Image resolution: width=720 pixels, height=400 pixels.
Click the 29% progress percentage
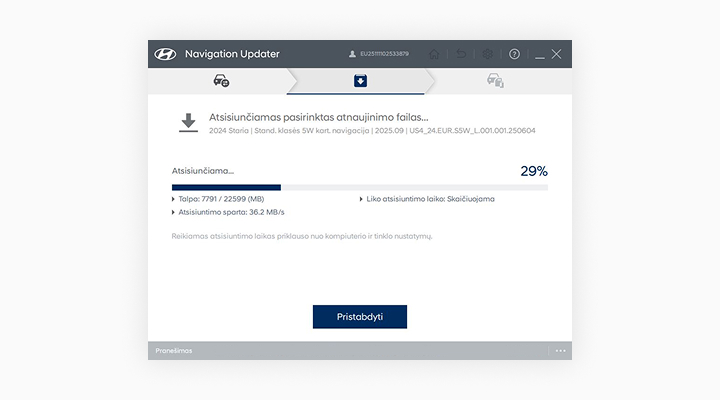pyautogui.click(x=533, y=171)
